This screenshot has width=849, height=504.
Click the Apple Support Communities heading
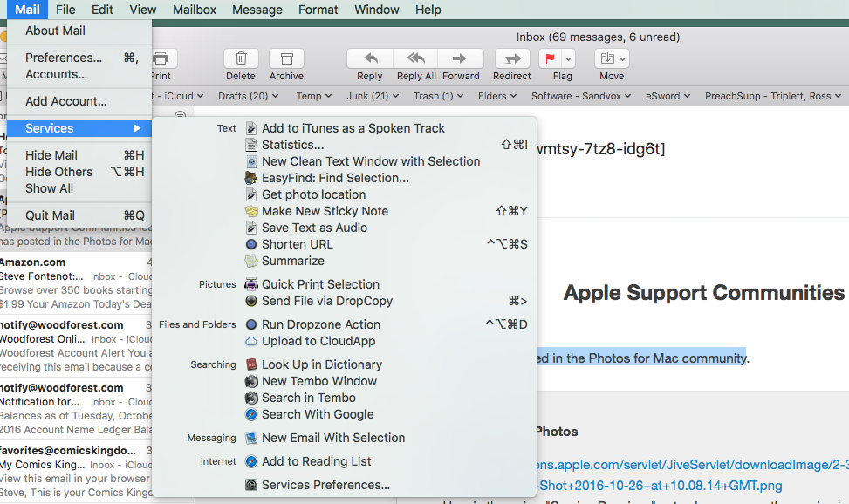coord(703,293)
